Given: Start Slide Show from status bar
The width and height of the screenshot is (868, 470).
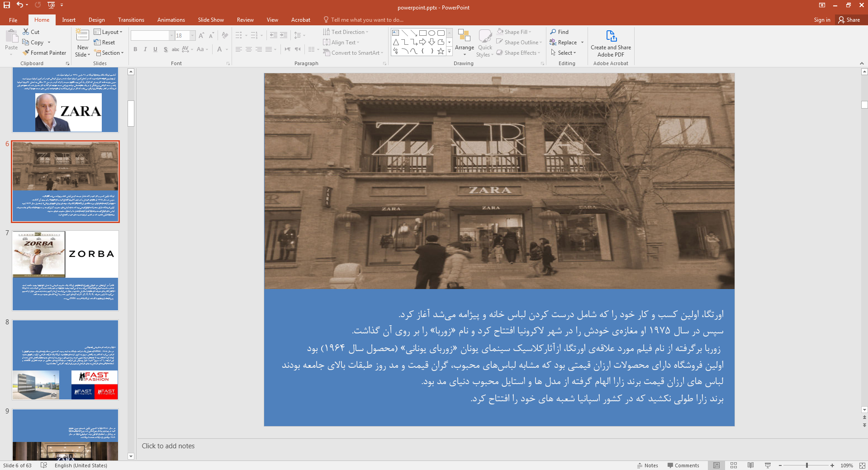Looking at the screenshot, I should [768, 465].
